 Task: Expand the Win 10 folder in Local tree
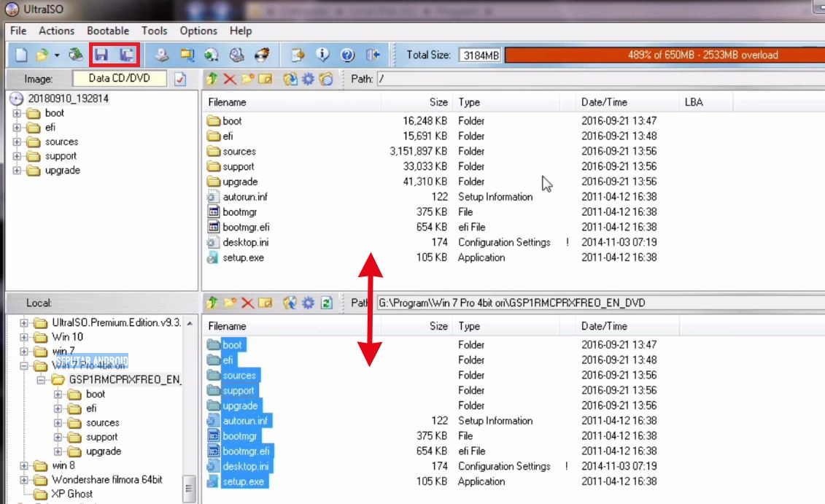coord(23,337)
